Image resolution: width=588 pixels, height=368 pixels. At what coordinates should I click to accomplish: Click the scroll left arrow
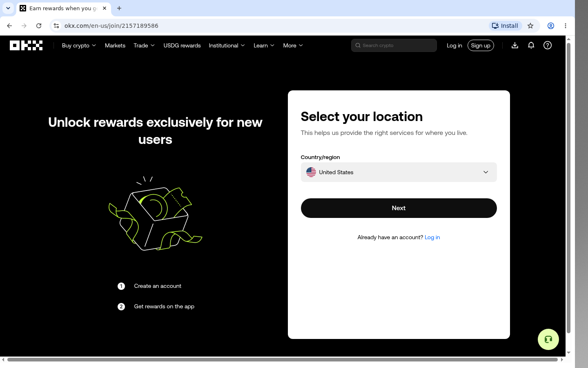pyautogui.click(x=3, y=360)
